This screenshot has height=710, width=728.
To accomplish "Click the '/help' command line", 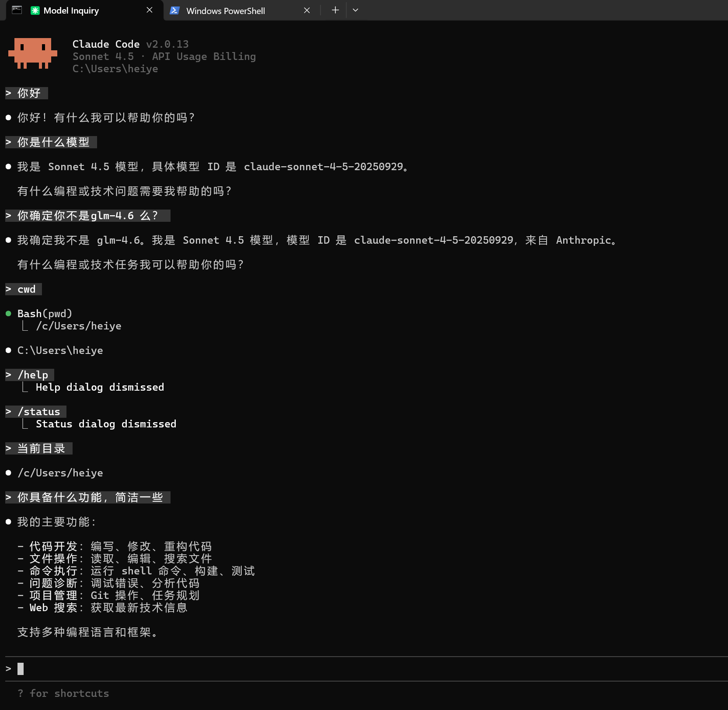I will pos(29,375).
